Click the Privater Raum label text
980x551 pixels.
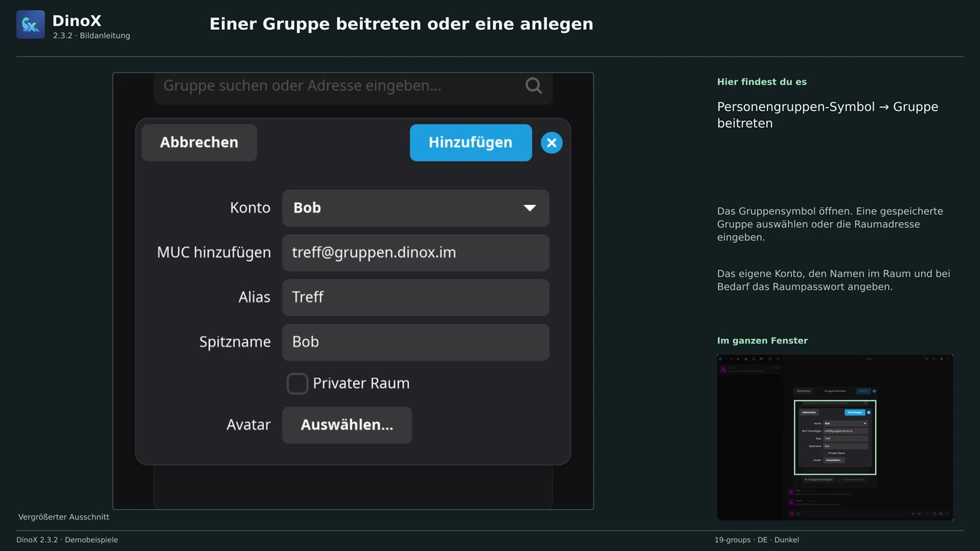pos(361,383)
